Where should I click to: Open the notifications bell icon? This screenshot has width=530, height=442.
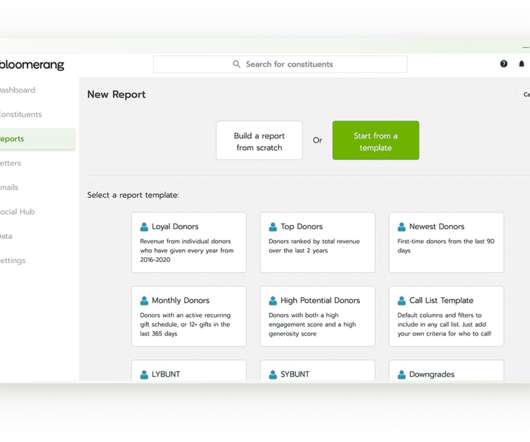pyautogui.click(x=522, y=64)
